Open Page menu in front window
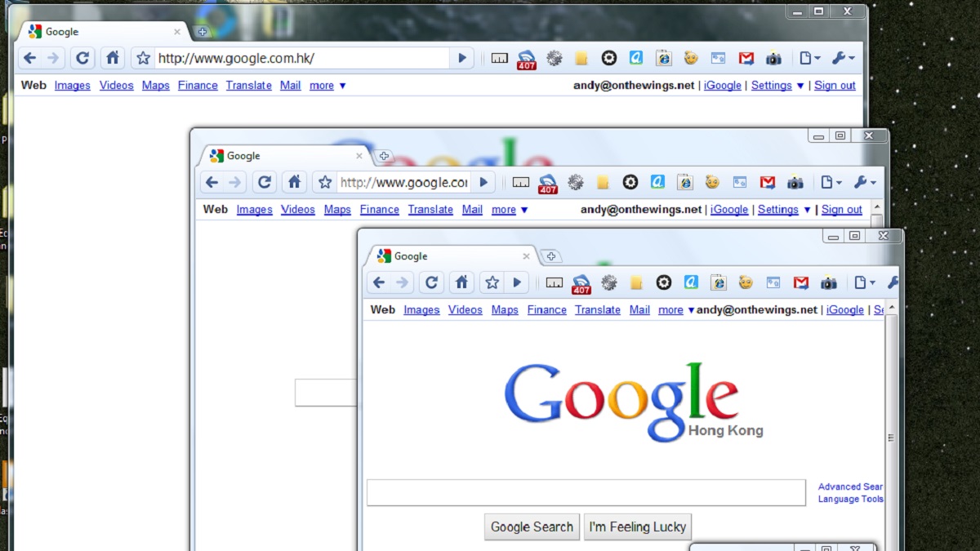The image size is (980, 551). tap(865, 282)
